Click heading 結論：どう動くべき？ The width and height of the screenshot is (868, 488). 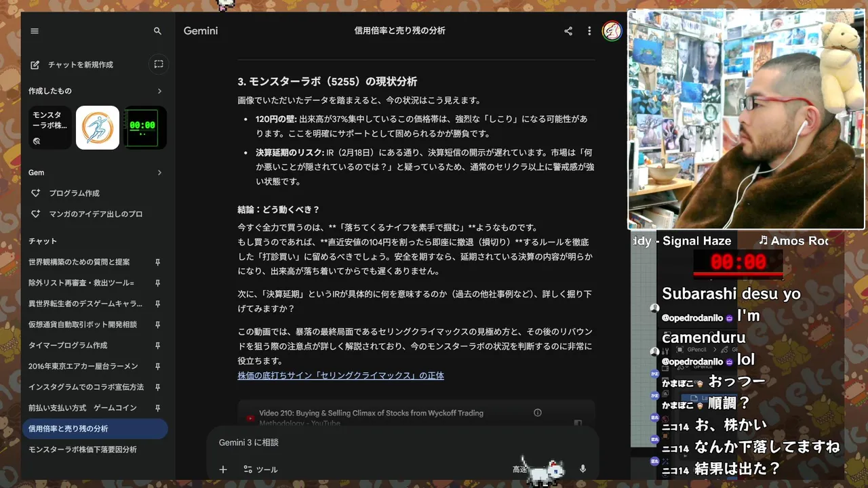[279, 209]
